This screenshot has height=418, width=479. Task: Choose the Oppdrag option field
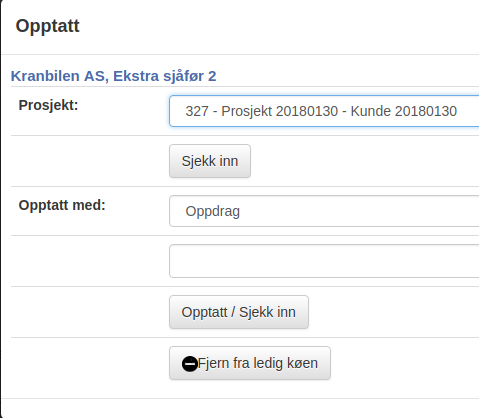pos(213,211)
